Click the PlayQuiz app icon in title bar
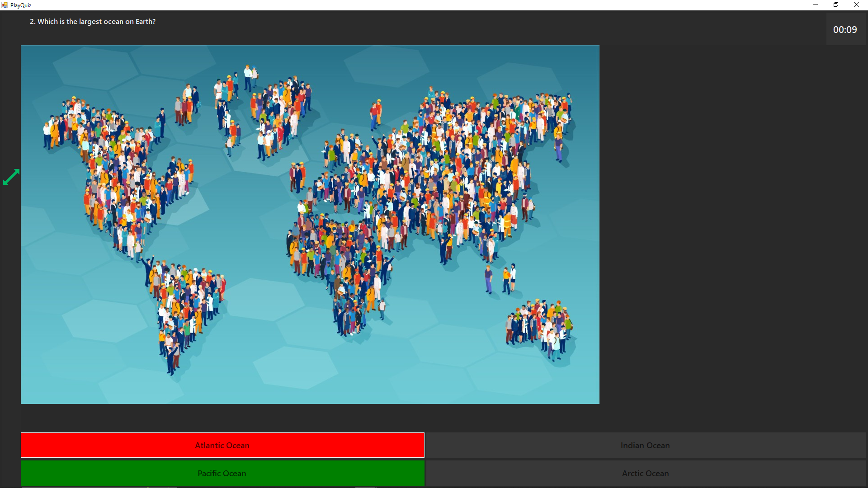868x488 pixels. click(5, 5)
